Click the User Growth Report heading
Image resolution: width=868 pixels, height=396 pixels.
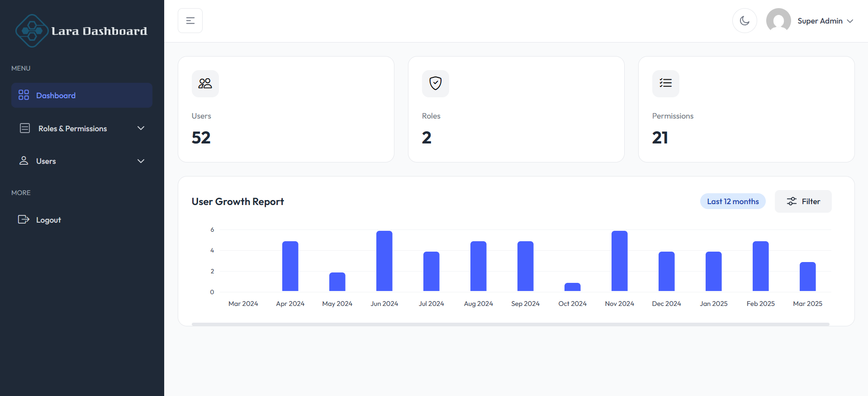coord(238,201)
